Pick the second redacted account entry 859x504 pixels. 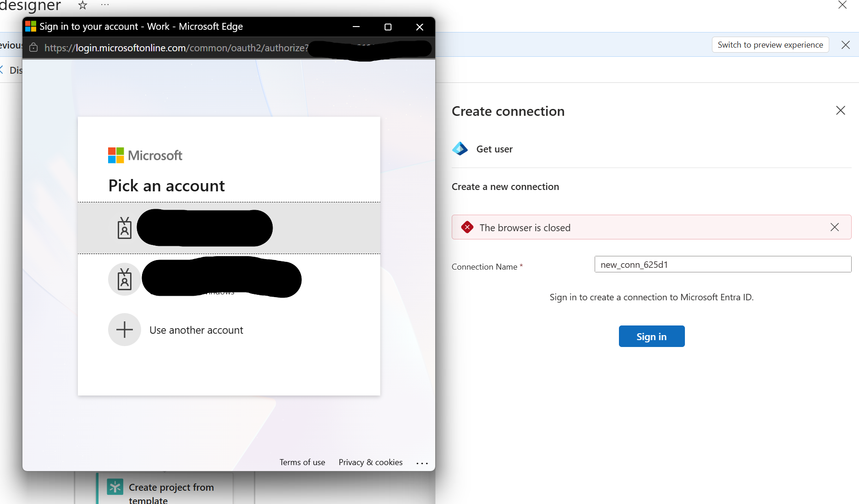(x=229, y=279)
